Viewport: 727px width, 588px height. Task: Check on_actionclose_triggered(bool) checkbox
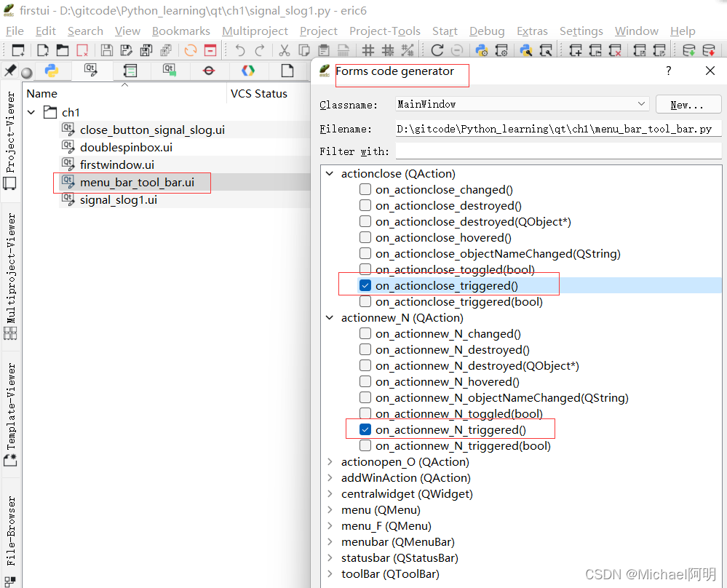365,301
